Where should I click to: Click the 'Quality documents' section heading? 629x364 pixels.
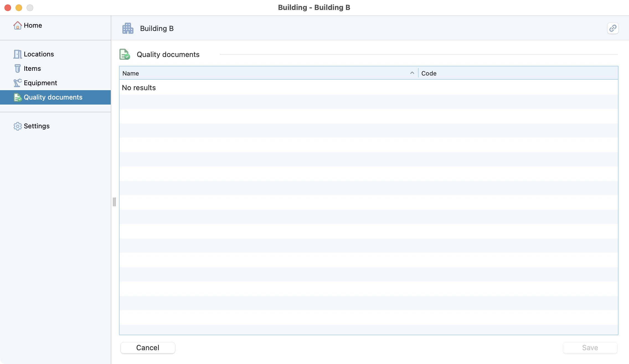tap(168, 54)
